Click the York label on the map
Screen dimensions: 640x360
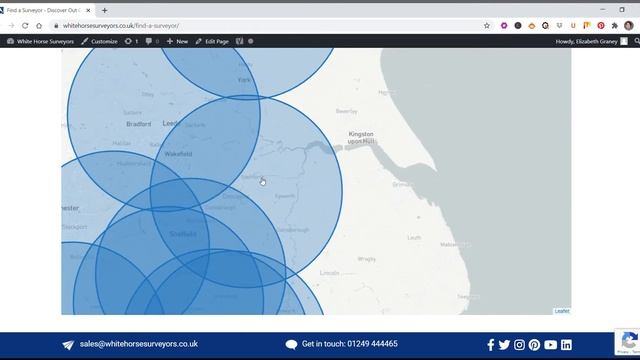point(244,80)
